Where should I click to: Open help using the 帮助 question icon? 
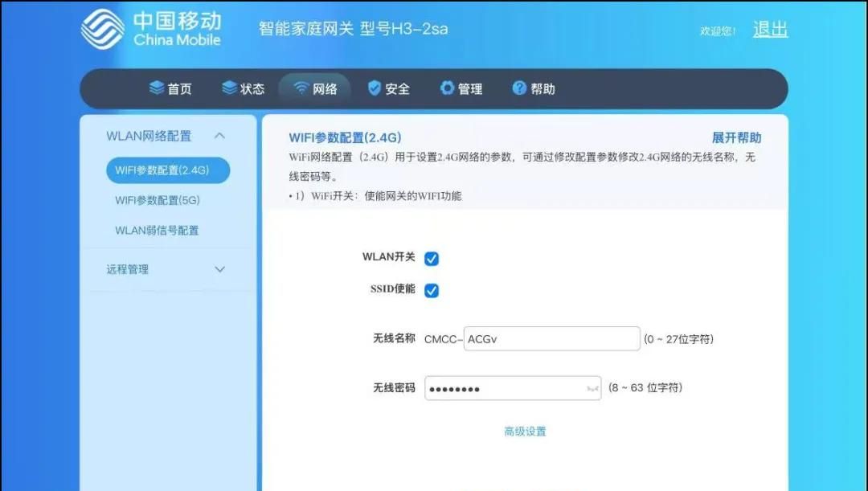point(518,88)
